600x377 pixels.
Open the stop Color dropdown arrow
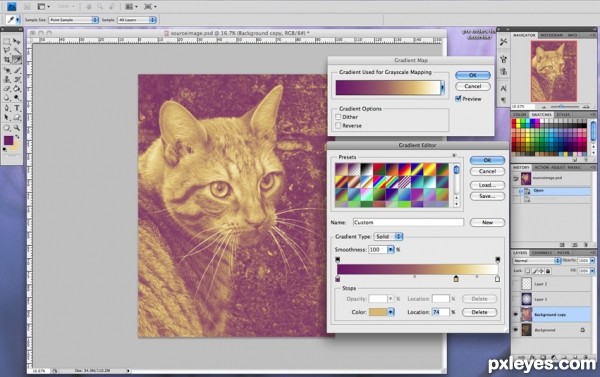[x=391, y=312]
